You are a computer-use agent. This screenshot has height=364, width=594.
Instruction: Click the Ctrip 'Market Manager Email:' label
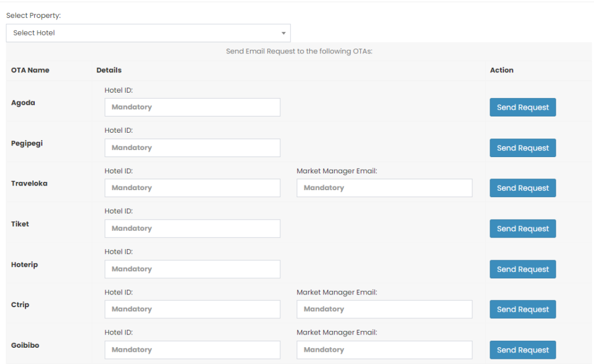[x=337, y=293]
